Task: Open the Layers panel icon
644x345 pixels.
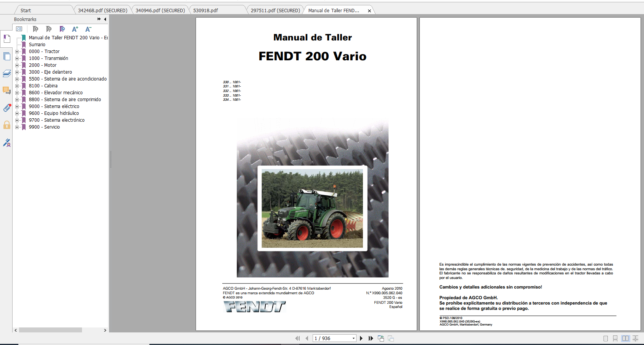Action: pyautogui.click(x=6, y=73)
